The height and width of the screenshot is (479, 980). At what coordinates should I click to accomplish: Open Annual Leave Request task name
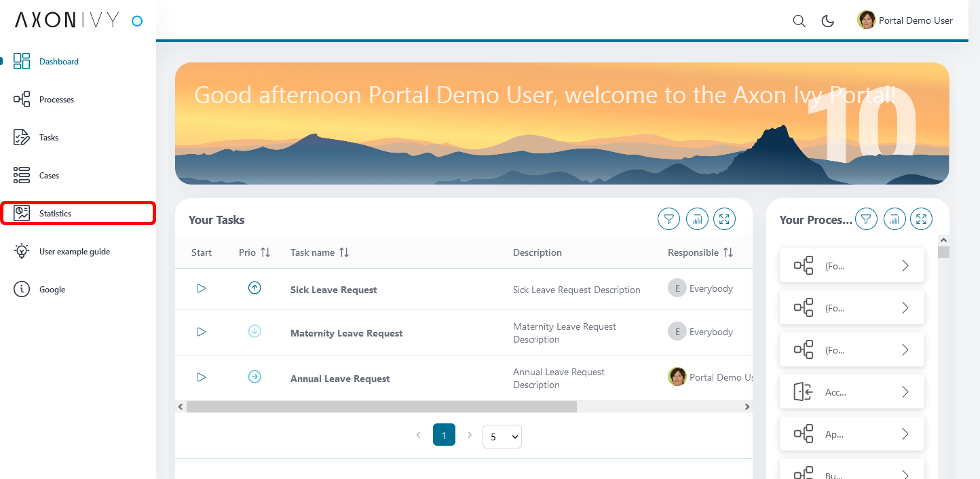coord(340,379)
